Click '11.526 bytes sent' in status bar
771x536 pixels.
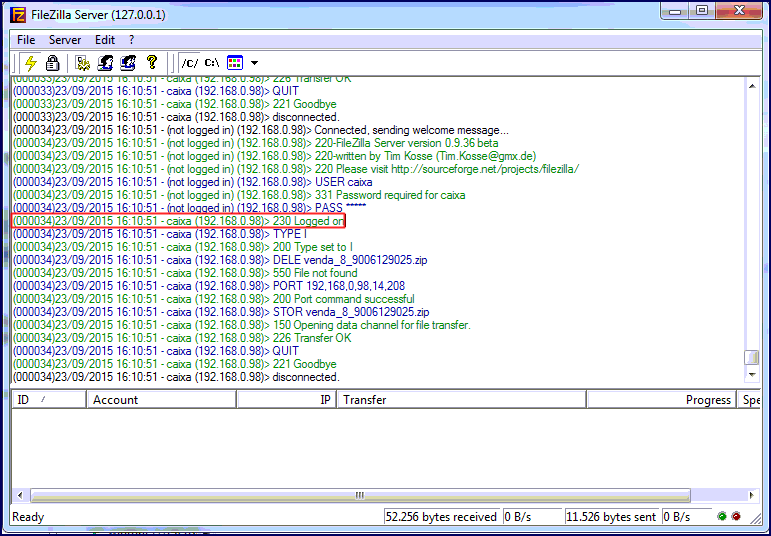click(x=611, y=517)
